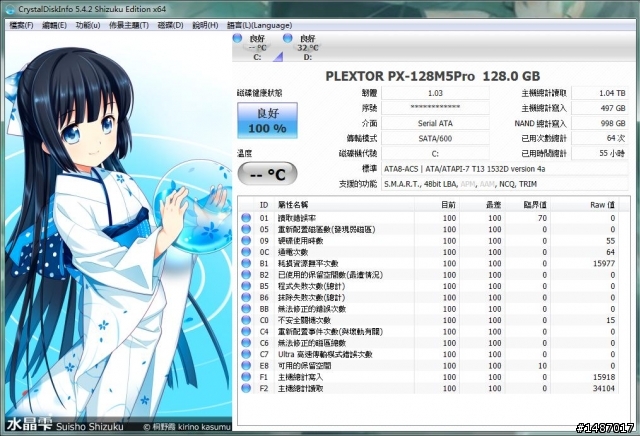Click status circle for attribute C4

point(246,331)
